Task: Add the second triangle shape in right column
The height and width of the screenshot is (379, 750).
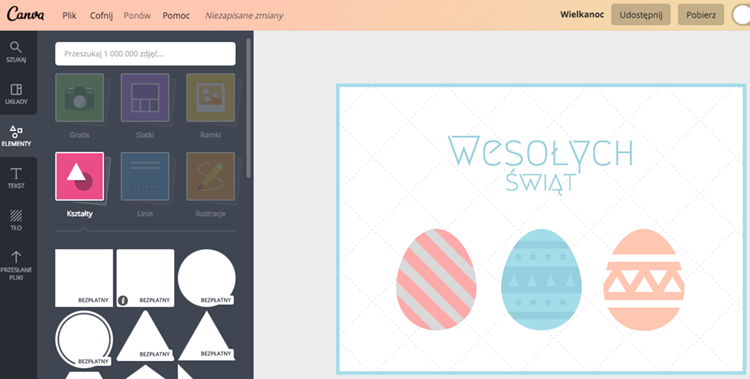Action: tap(207, 336)
